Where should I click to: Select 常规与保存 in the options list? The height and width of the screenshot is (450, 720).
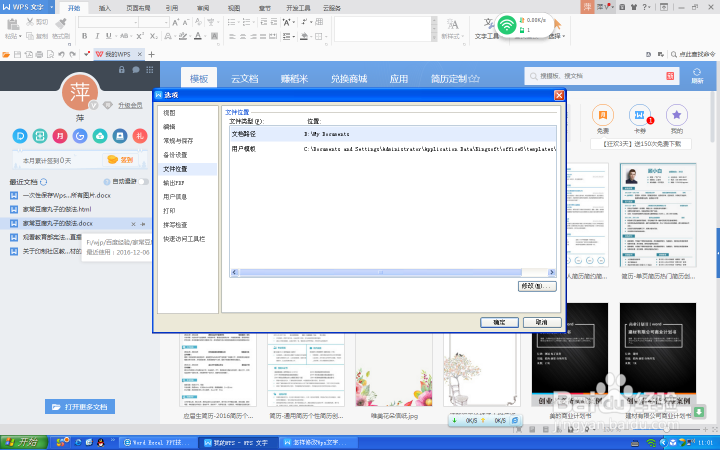pos(187,141)
